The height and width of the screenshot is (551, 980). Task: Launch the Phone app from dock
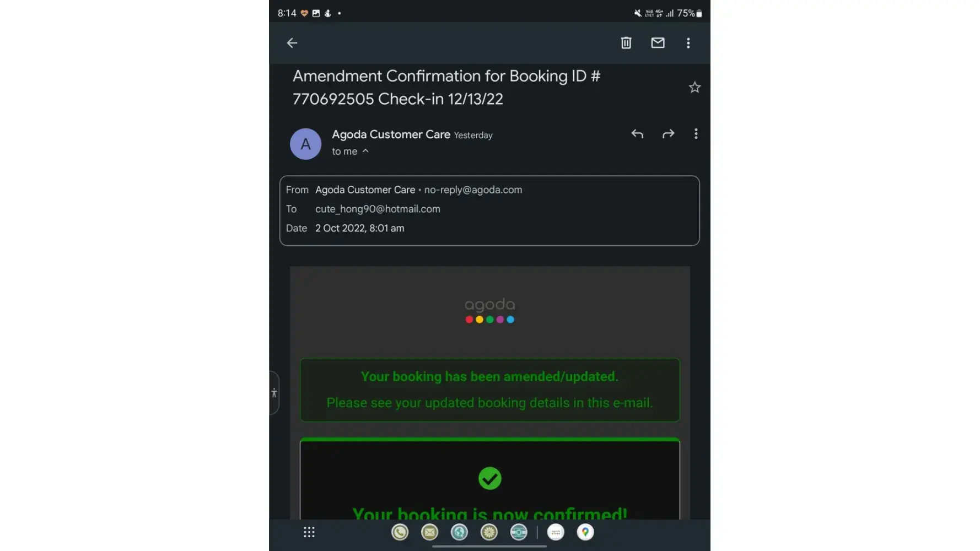[x=400, y=532]
